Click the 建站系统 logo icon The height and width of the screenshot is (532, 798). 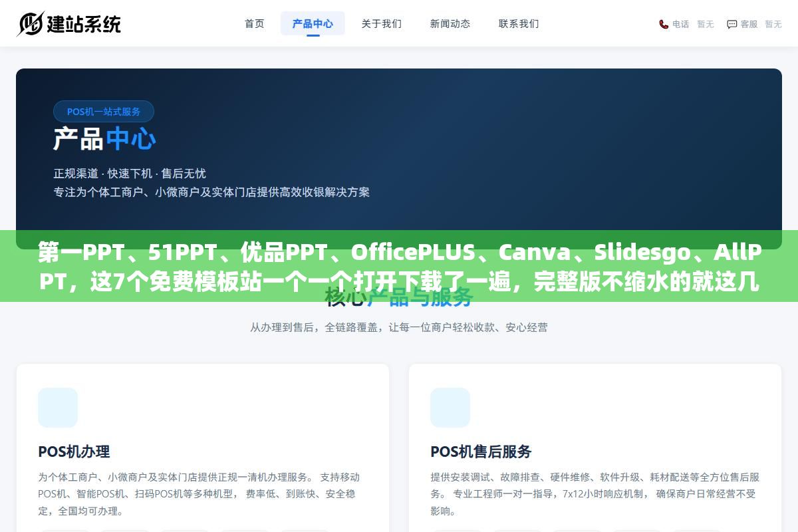(30, 24)
